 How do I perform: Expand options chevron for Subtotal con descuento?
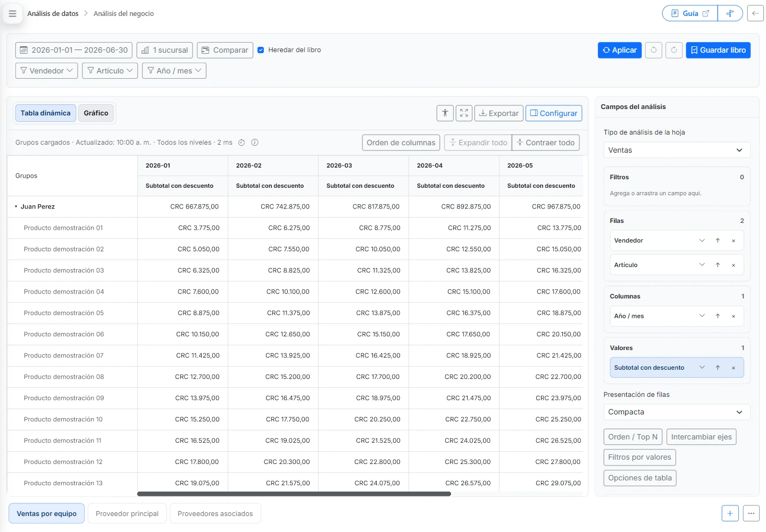[x=702, y=368]
